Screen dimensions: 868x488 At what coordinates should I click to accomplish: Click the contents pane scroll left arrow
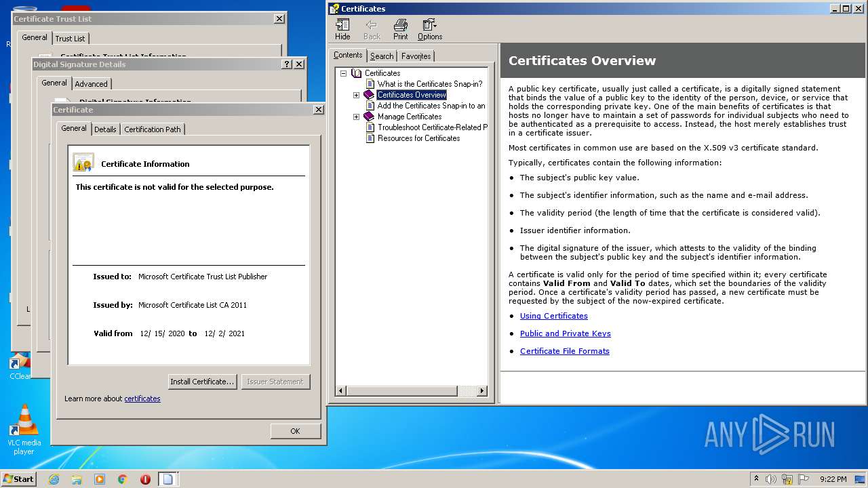[x=341, y=391]
